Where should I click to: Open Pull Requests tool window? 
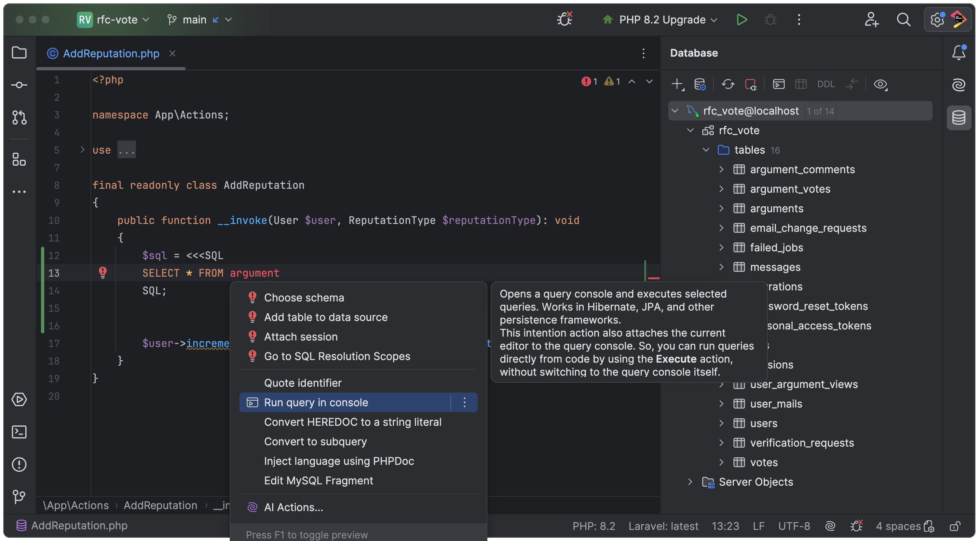point(19,117)
